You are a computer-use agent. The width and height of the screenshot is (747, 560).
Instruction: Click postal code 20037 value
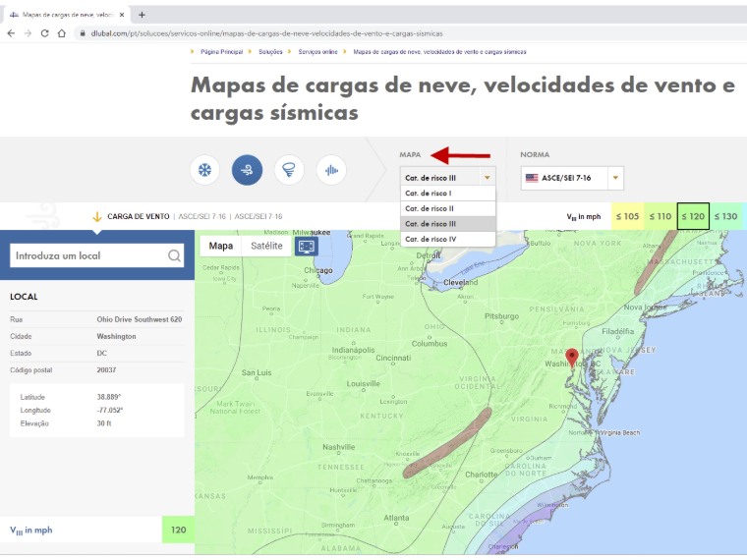pyautogui.click(x=106, y=370)
